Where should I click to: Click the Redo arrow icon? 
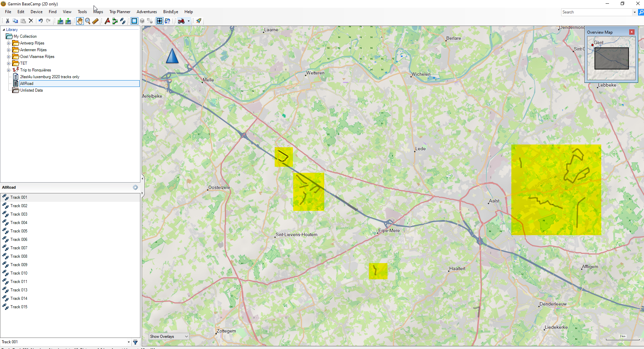click(x=48, y=21)
